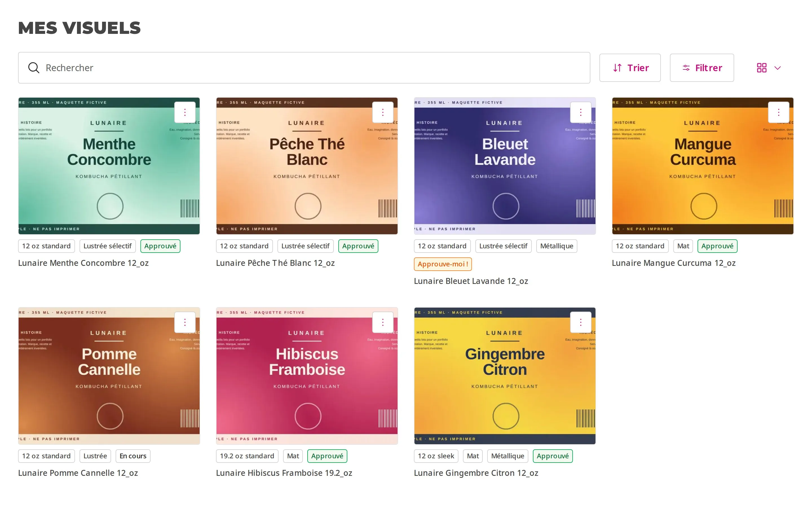Viewport: 812px width, 508px height.
Task: Click Approuvé tag on Pêche Thé Blanc
Action: (x=358, y=246)
